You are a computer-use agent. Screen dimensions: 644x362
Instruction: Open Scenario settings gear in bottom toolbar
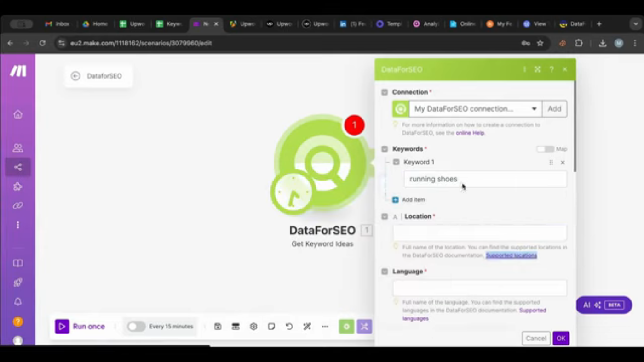[x=253, y=327]
